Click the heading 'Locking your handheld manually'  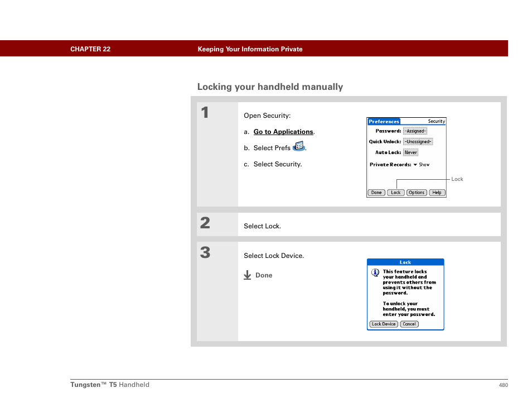(270, 87)
